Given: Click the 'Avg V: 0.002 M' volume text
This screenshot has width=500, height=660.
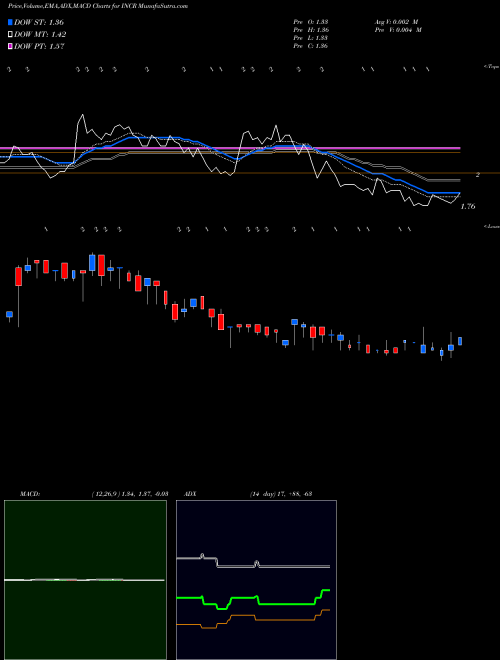Looking at the screenshot, I should [x=398, y=21].
